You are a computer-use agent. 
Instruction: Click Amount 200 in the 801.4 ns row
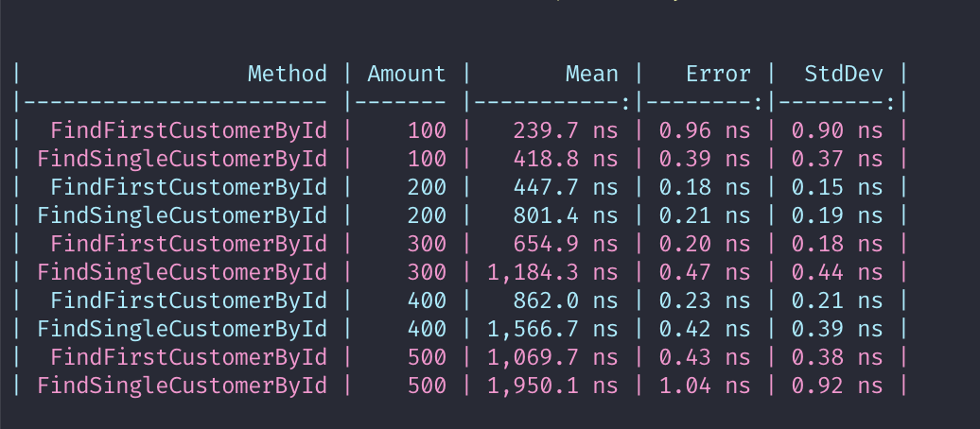click(x=427, y=215)
